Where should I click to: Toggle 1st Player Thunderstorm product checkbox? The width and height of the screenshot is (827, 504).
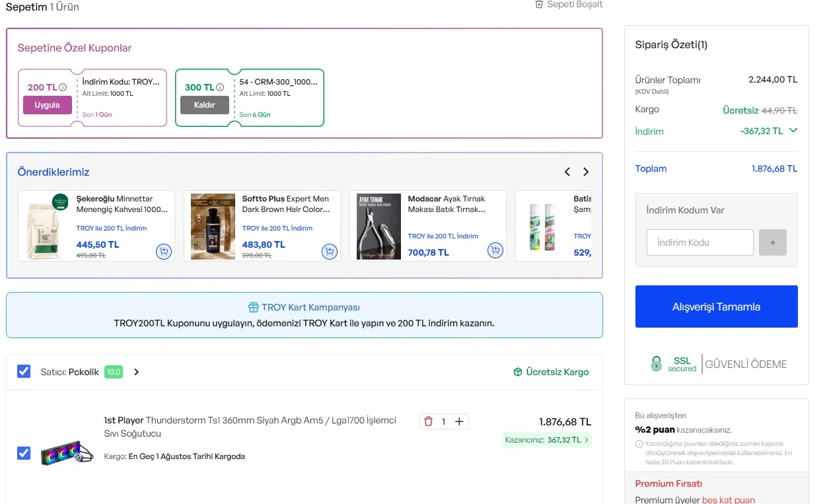tap(24, 453)
